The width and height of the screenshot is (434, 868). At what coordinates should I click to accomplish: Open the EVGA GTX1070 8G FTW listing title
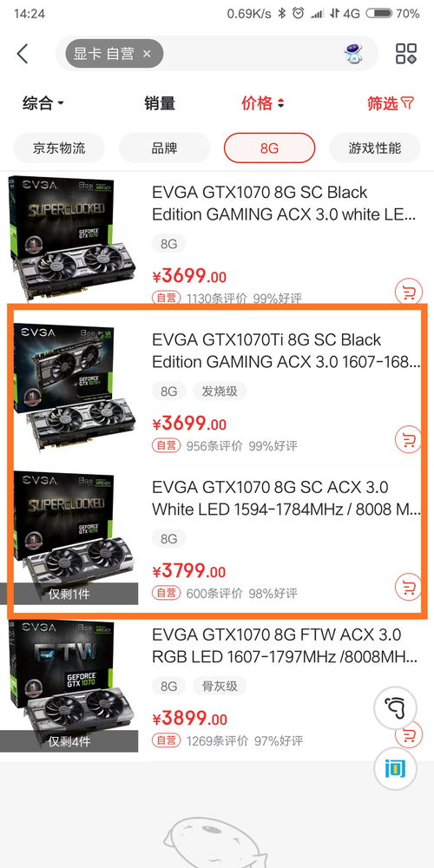click(285, 646)
